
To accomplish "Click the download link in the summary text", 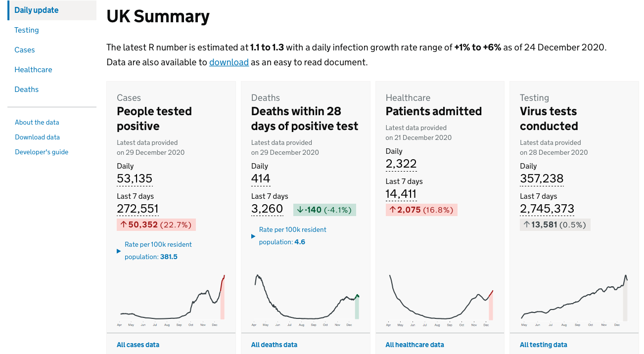I will click(229, 62).
